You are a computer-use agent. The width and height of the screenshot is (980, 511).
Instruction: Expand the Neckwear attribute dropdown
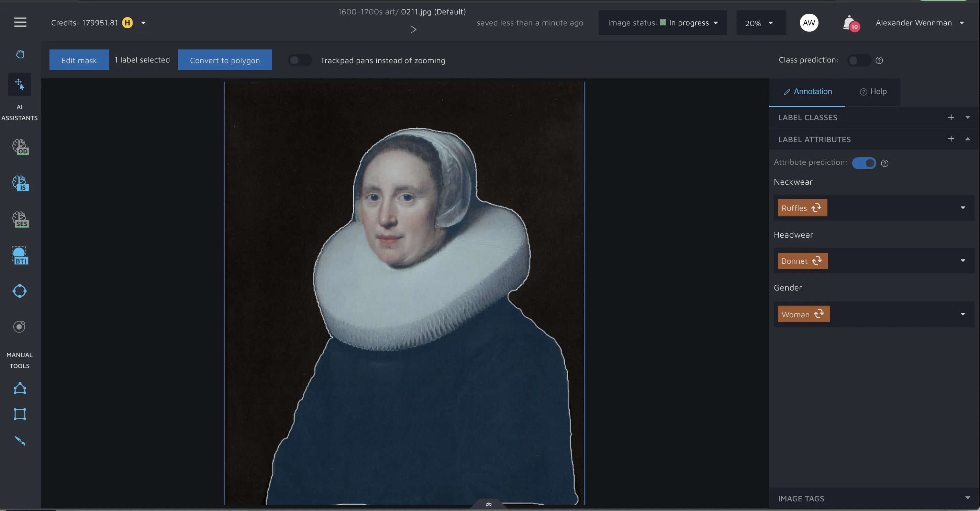point(962,207)
